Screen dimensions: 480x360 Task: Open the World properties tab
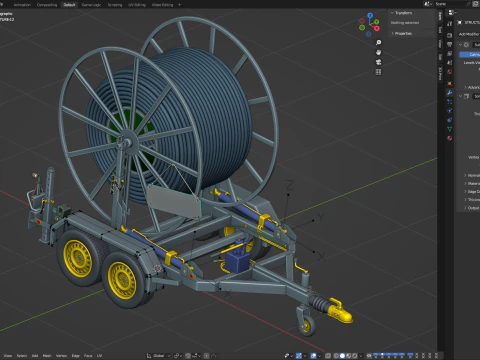(x=450, y=72)
